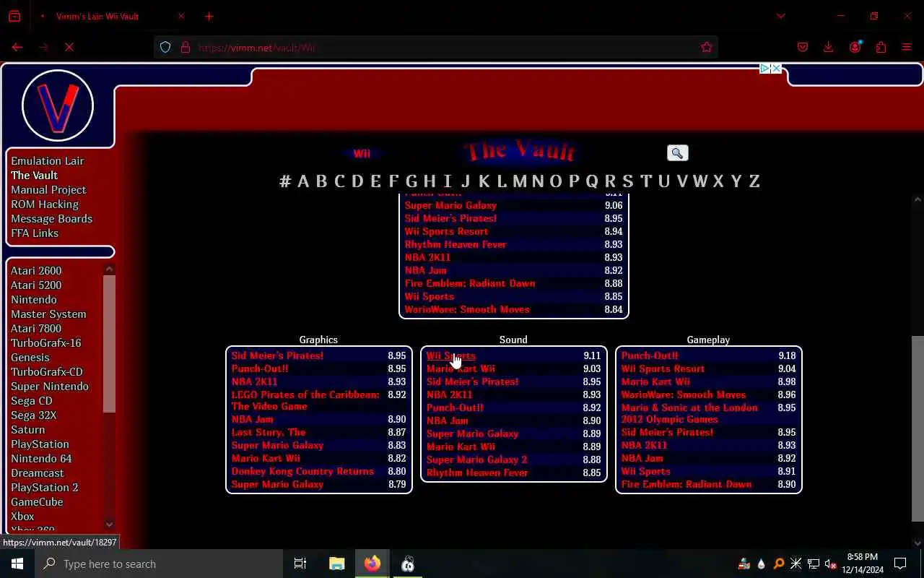Click the vault search magnifier icon
Image resolution: width=924 pixels, height=578 pixels.
click(x=677, y=153)
